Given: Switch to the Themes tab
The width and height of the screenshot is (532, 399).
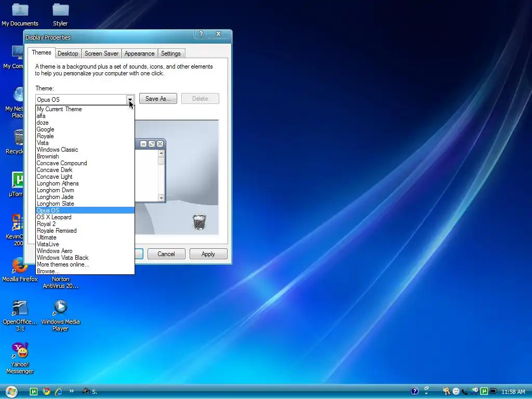Looking at the screenshot, I should click(42, 52).
